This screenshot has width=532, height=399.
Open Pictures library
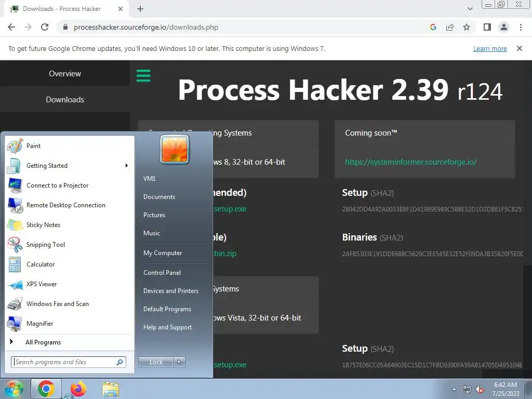pyautogui.click(x=154, y=215)
